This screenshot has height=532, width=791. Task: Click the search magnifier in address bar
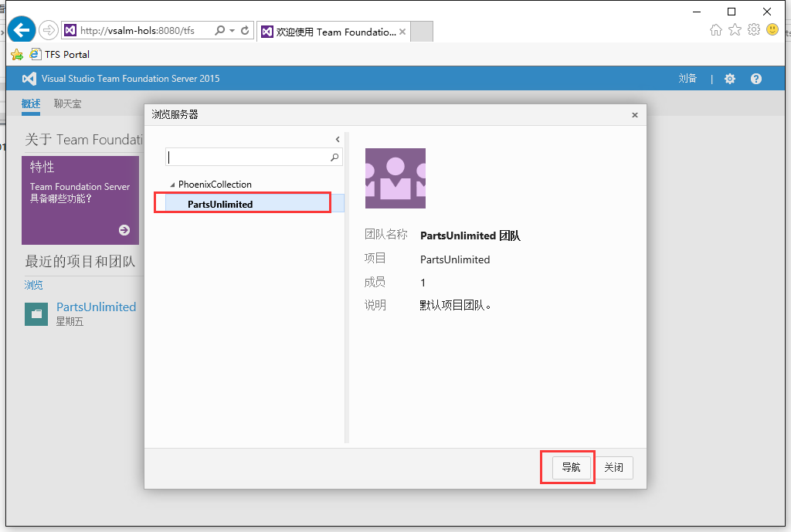(219, 30)
